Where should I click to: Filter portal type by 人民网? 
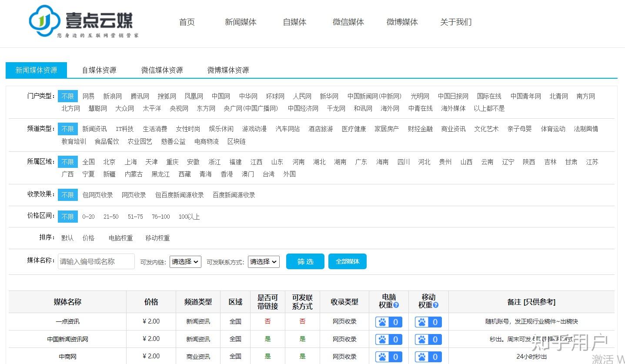(302, 96)
